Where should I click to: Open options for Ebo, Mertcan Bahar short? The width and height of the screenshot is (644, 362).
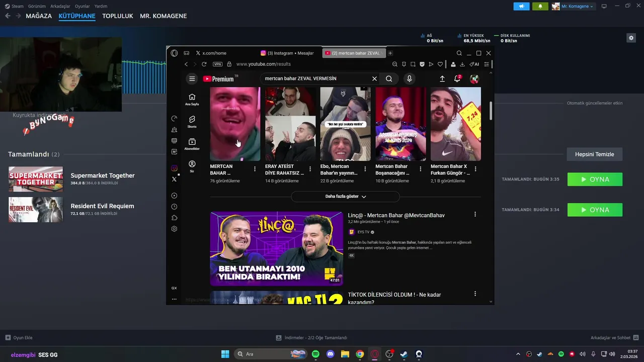coord(365,169)
